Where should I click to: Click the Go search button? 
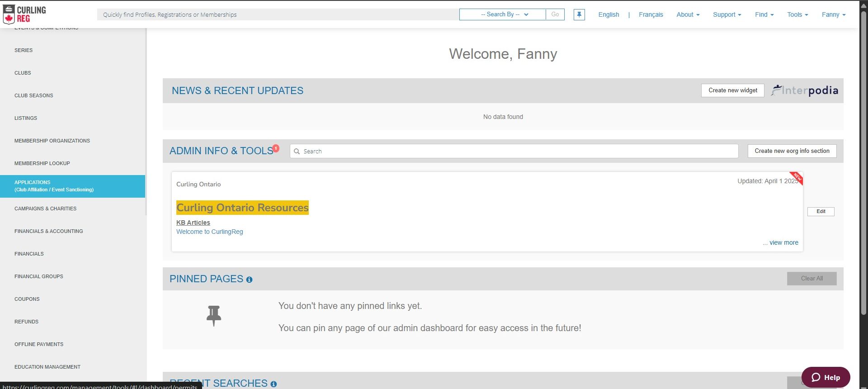[x=555, y=14]
